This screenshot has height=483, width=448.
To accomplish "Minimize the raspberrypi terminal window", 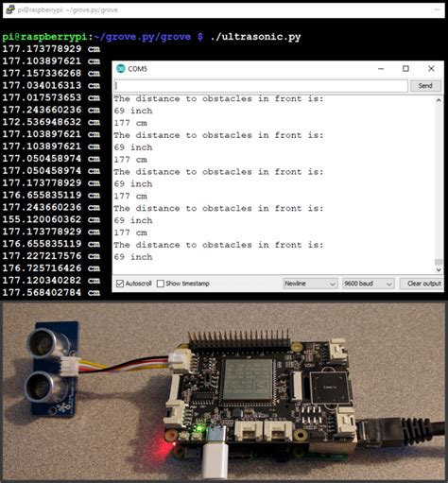I will tap(437, 9).
